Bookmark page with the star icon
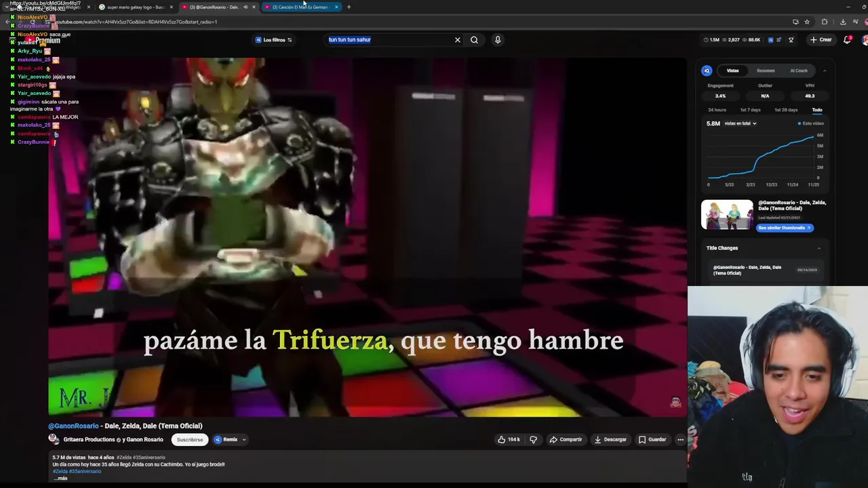The width and height of the screenshot is (868, 488). [x=806, y=22]
